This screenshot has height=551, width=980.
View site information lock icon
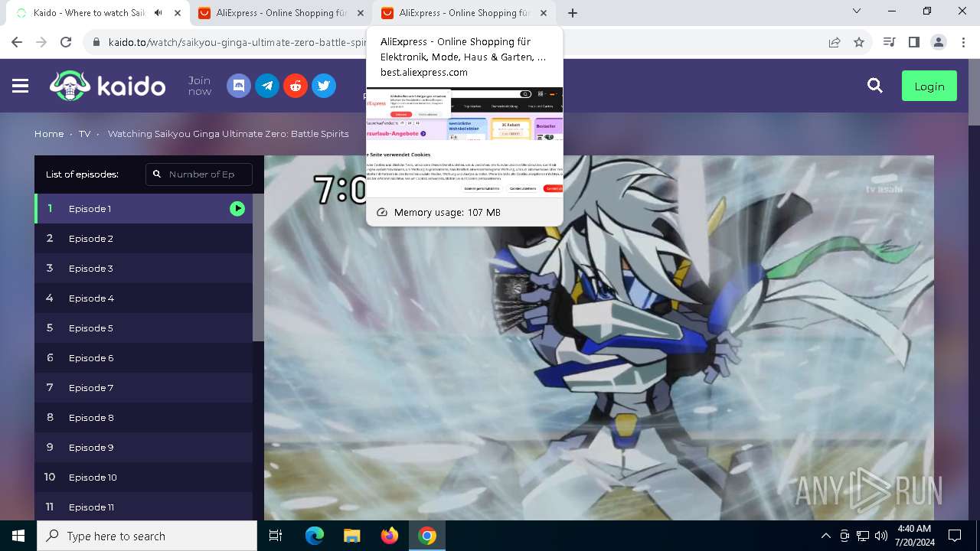[96, 43]
